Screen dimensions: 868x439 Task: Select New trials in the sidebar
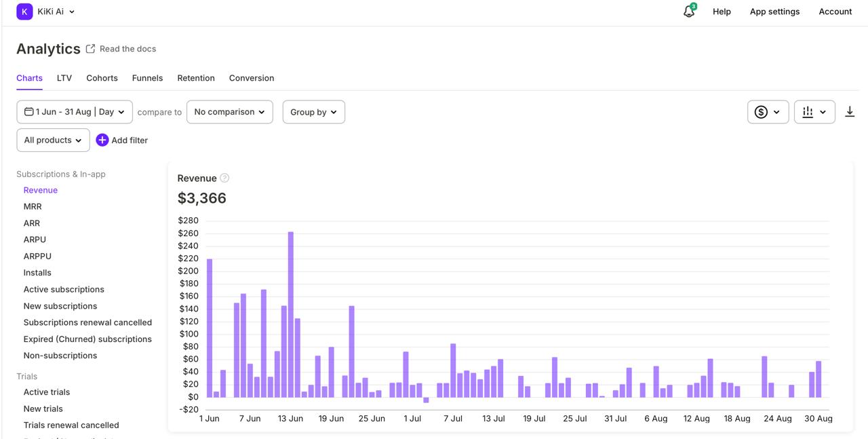pos(43,408)
